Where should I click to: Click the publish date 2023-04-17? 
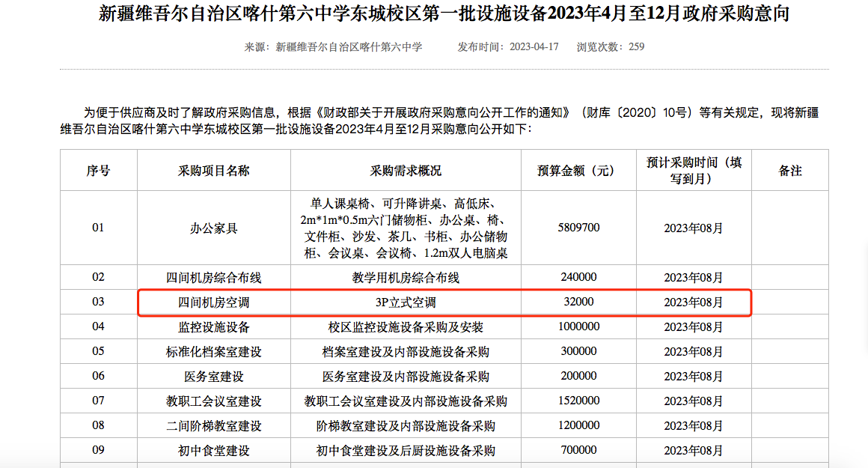point(534,46)
